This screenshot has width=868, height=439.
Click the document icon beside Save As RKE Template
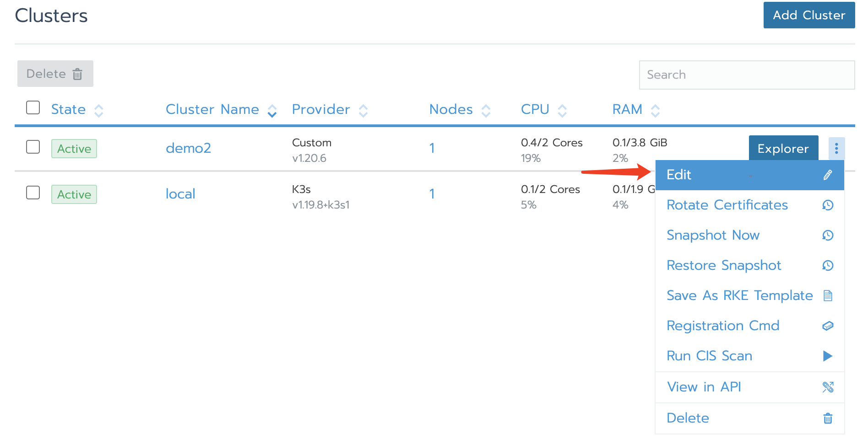point(828,295)
